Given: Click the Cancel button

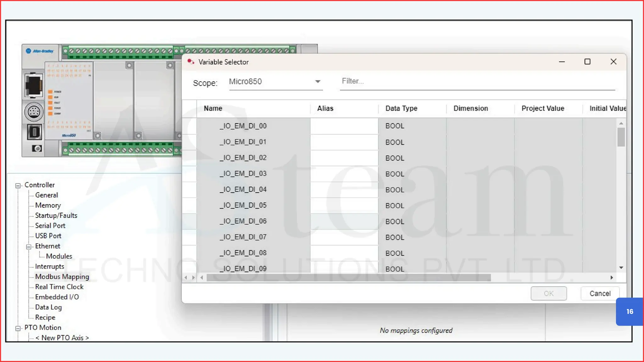Looking at the screenshot, I should [600, 293].
